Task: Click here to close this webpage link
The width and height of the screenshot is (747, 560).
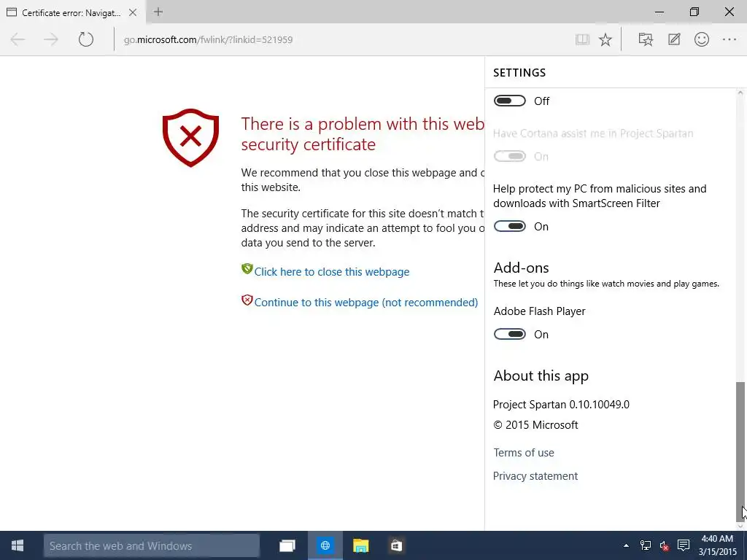Action: [x=332, y=272]
